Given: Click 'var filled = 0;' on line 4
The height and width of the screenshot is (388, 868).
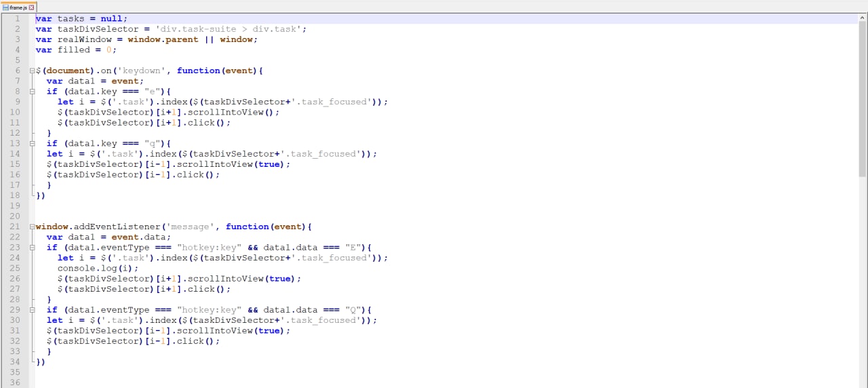Looking at the screenshot, I should (x=76, y=50).
